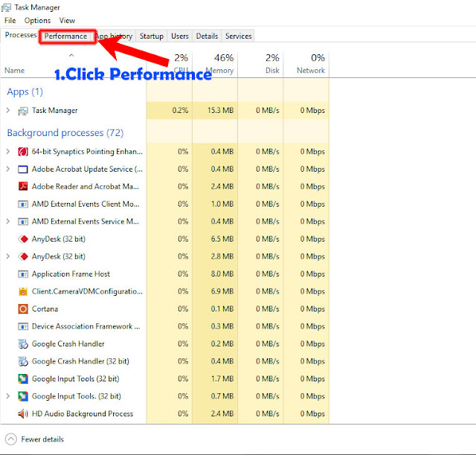Open the Services tab
Screen dimensions: 476x455
[238, 36]
